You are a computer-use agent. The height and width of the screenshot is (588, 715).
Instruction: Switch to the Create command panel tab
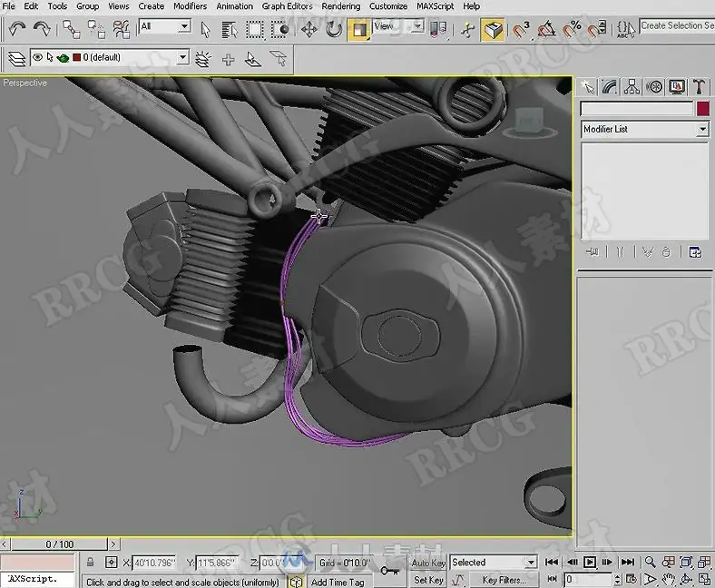tap(588, 87)
